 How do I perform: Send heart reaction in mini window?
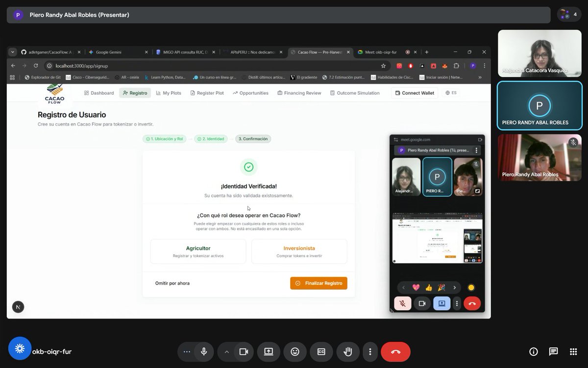pos(416,288)
